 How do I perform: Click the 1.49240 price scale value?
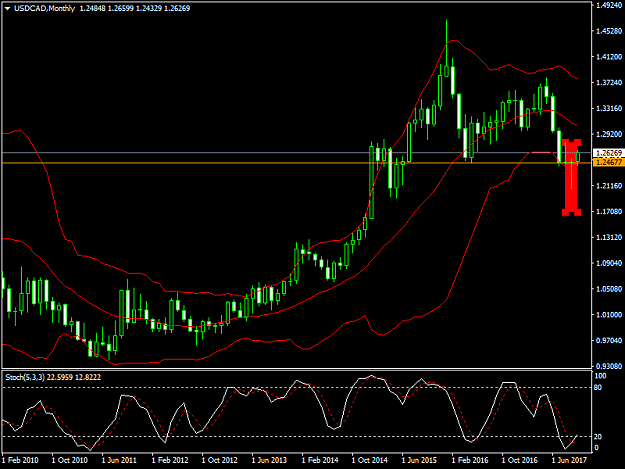click(609, 5)
